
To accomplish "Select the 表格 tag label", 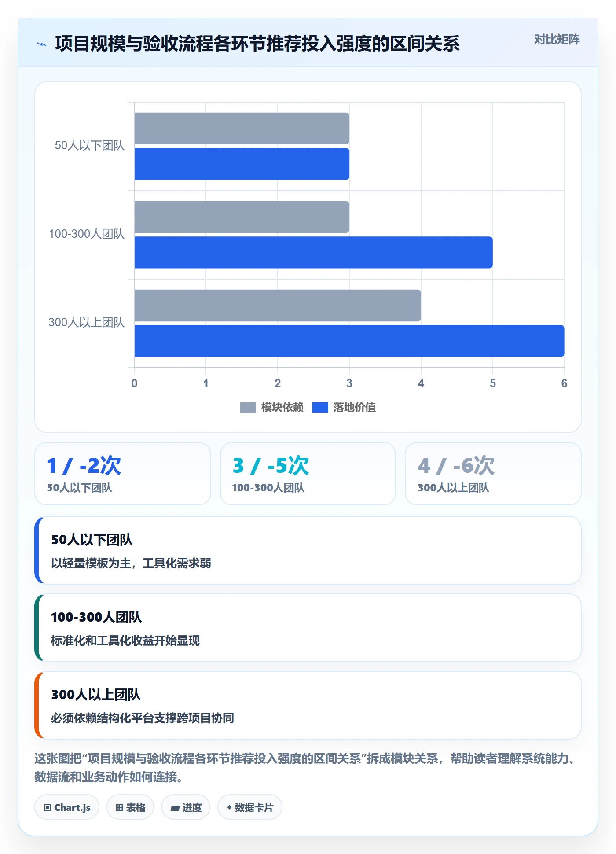I will point(136,808).
